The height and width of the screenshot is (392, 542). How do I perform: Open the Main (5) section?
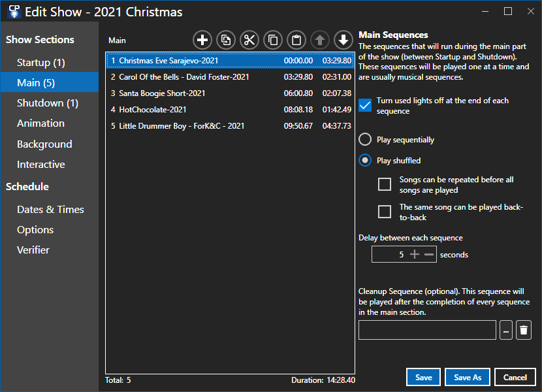pyautogui.click(x=50, y=83)
